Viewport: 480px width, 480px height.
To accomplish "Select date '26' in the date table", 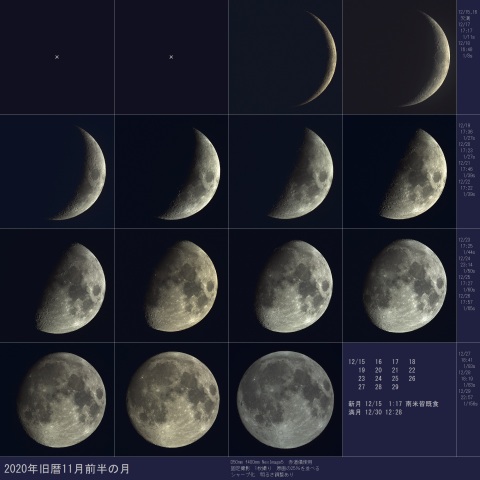I will [412, 379].
